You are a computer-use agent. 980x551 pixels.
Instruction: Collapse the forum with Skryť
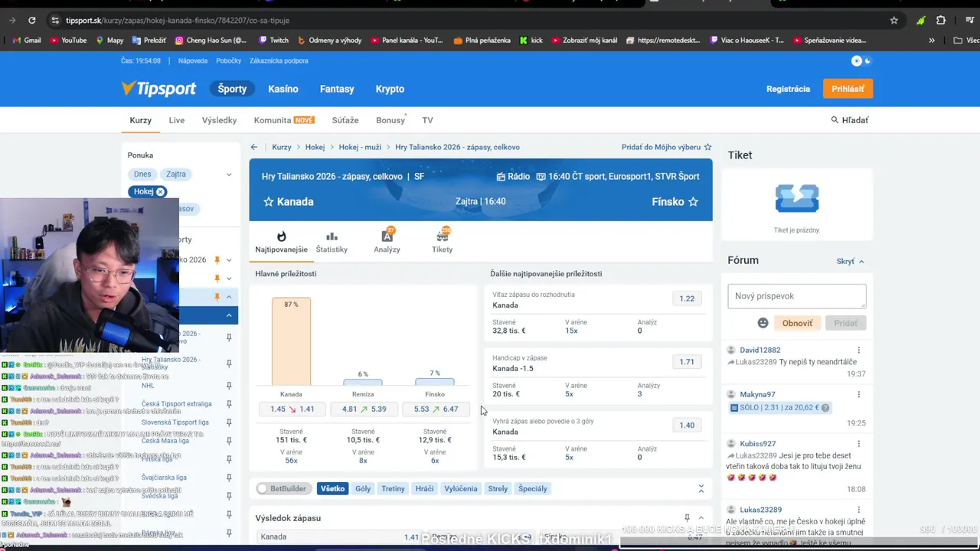(850, 261)
